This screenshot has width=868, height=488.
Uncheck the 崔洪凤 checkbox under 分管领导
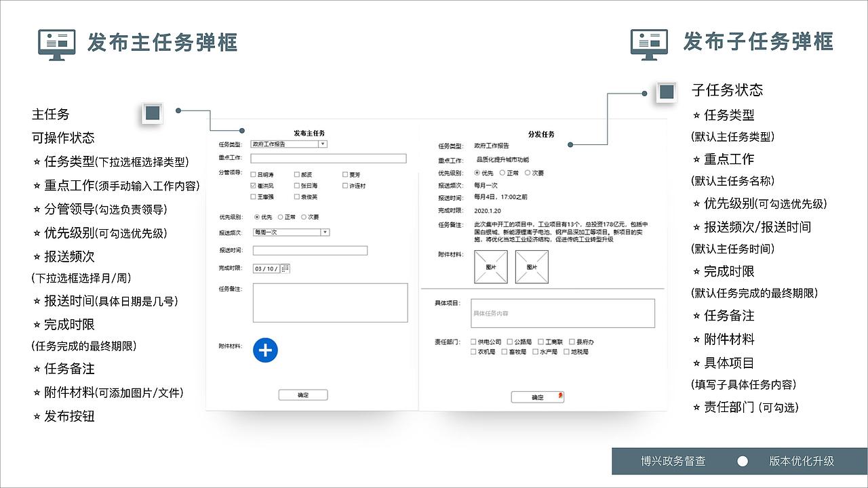(253, 186)
